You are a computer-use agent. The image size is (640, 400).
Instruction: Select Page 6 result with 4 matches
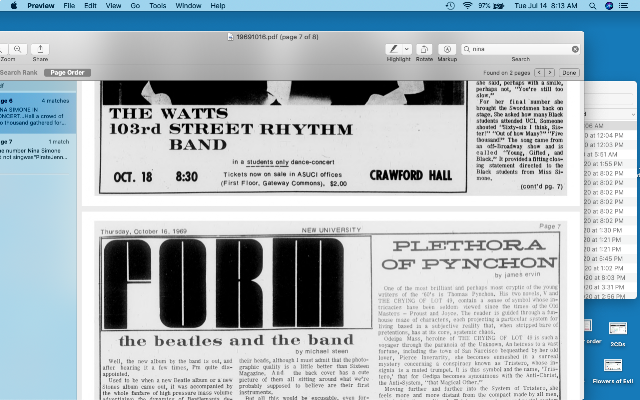tap(38, 112)
